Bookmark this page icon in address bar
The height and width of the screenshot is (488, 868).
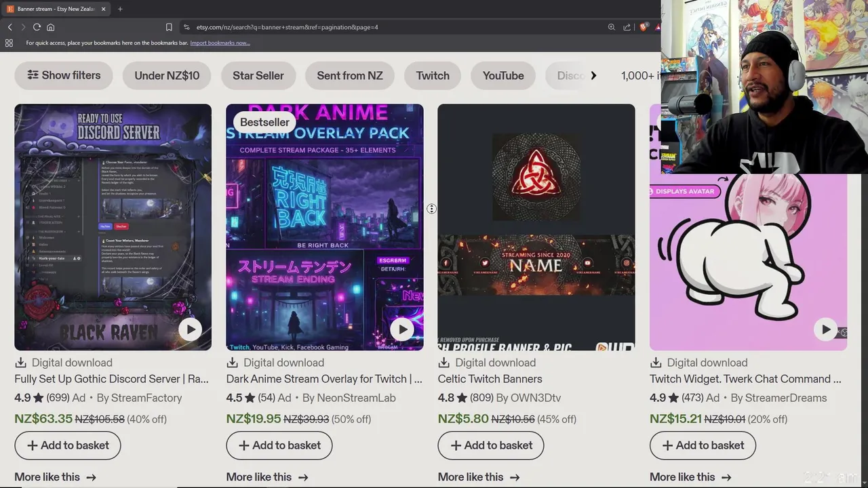coord(169,27)
